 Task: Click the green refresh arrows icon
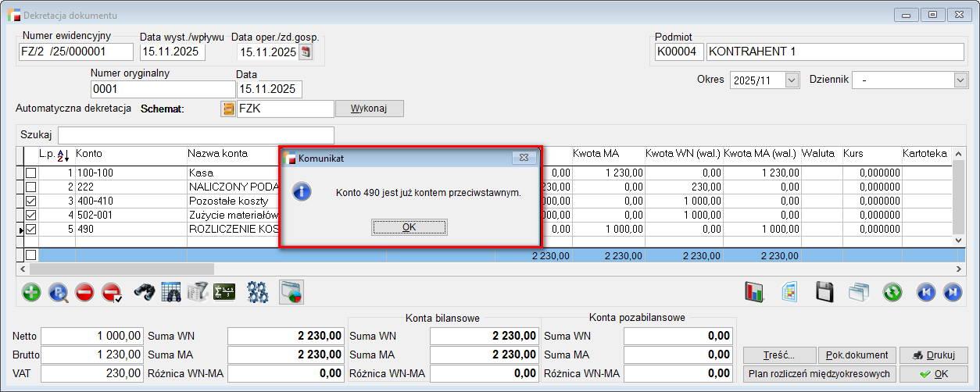(x=892, y=292)
